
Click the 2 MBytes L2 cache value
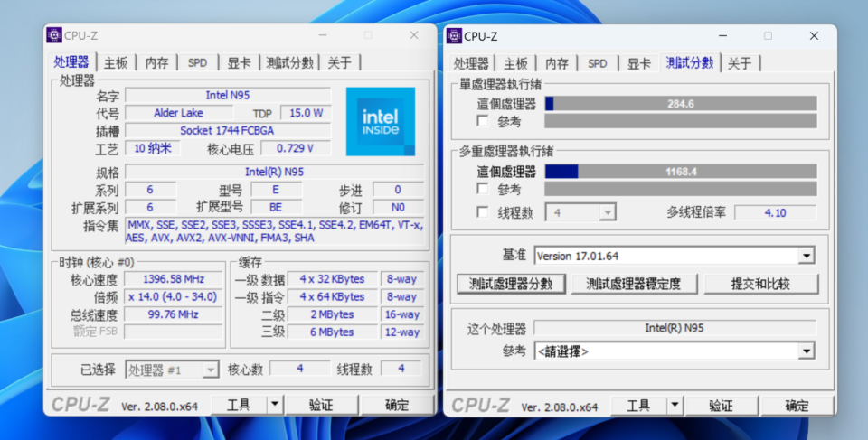332,314
